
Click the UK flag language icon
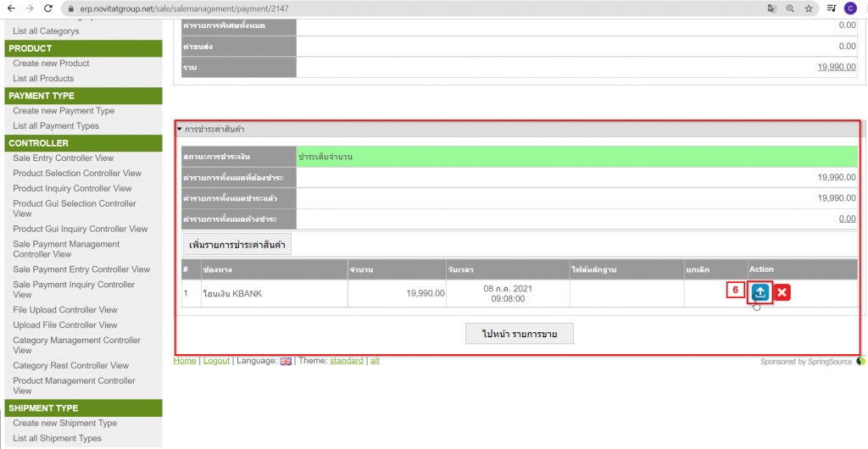286,361
